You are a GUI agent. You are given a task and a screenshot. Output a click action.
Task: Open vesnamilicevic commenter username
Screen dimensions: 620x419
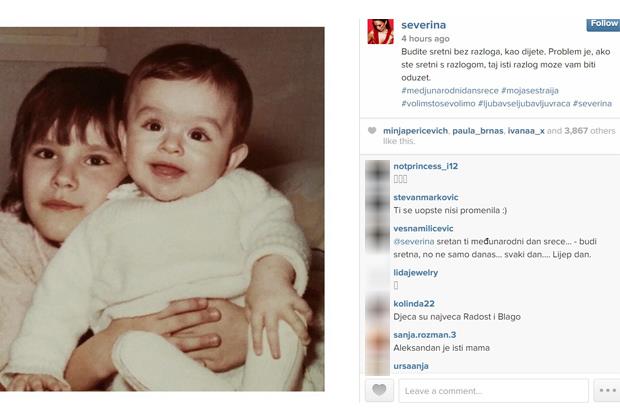coord(423,228)
